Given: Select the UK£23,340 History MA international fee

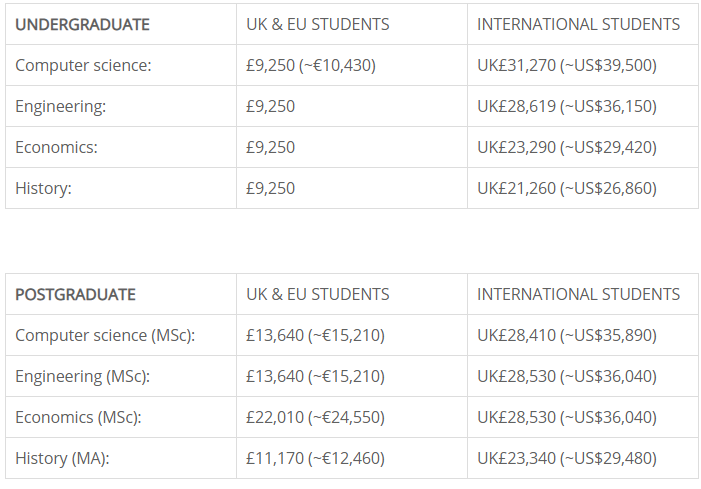Looking at the screenshot, I should 567,458.
